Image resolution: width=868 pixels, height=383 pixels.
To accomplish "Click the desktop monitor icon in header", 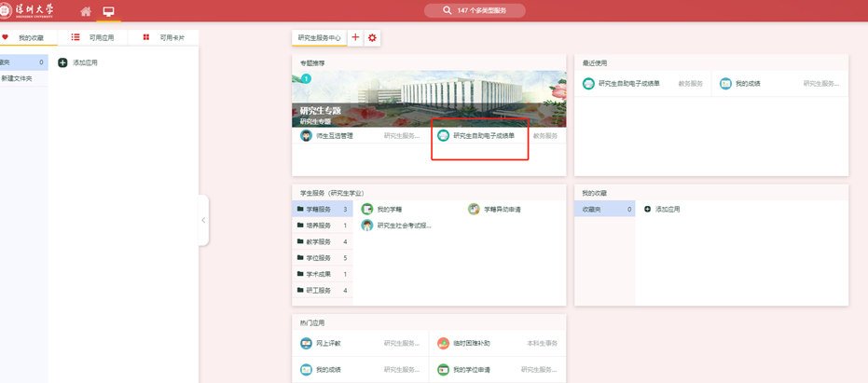I will point(108,11).
